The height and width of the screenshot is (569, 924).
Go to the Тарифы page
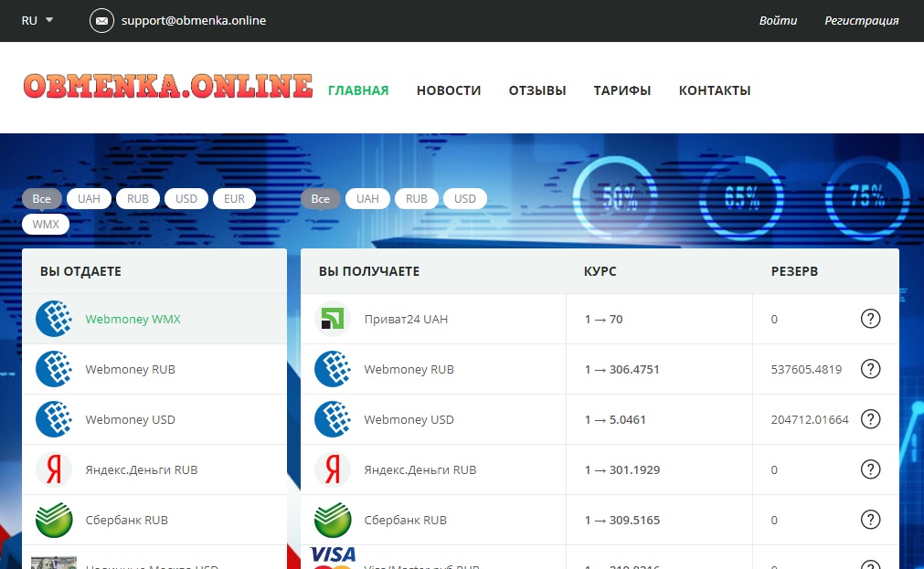pos(621,90)
